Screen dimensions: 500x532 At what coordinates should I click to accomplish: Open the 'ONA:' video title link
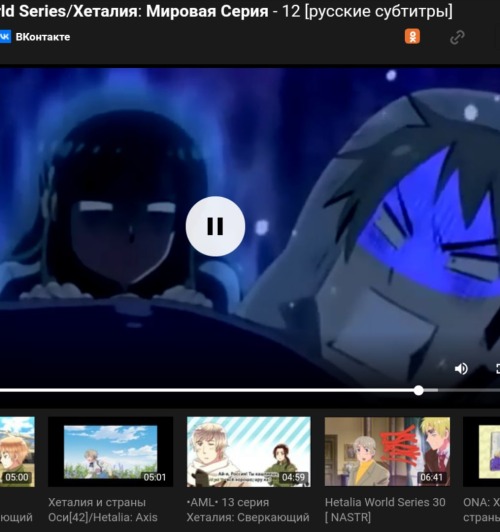(481, 510)
